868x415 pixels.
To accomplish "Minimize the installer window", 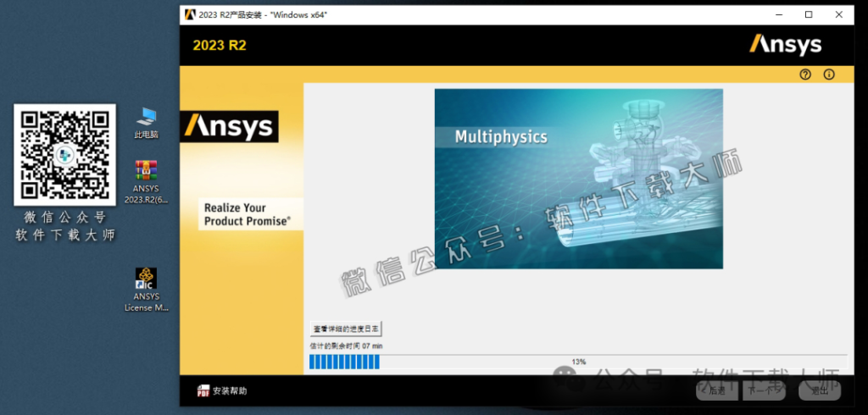I will [778, 15].
